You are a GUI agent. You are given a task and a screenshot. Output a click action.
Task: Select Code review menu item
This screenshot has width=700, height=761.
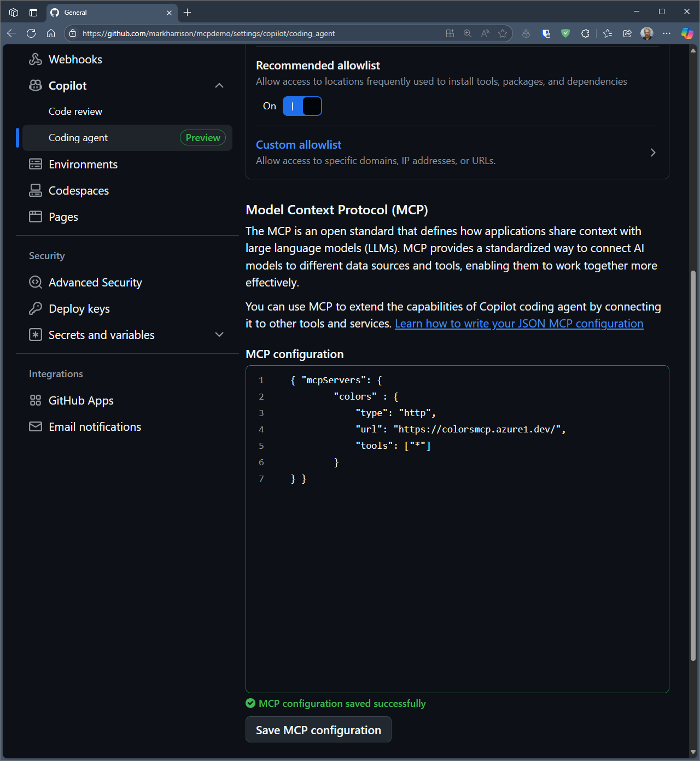(x=75, y=112)
